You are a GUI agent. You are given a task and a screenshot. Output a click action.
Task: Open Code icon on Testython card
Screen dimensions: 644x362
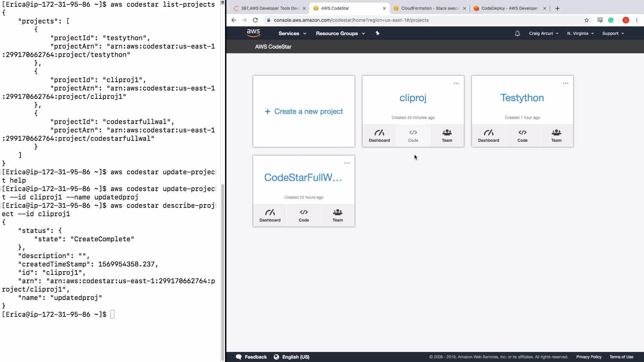point(522,136)
